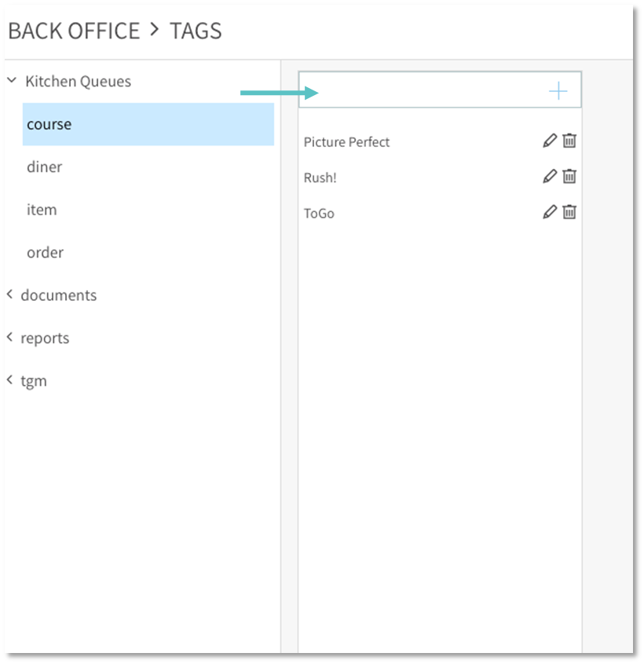Delete the Rush! tag
The image size is (644, 664).
point(569,176)
